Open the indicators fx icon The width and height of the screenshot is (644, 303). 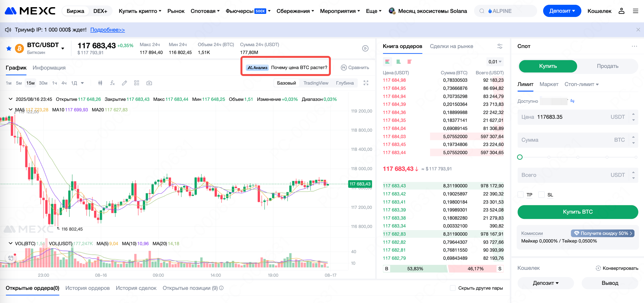[x=112, y=83]
